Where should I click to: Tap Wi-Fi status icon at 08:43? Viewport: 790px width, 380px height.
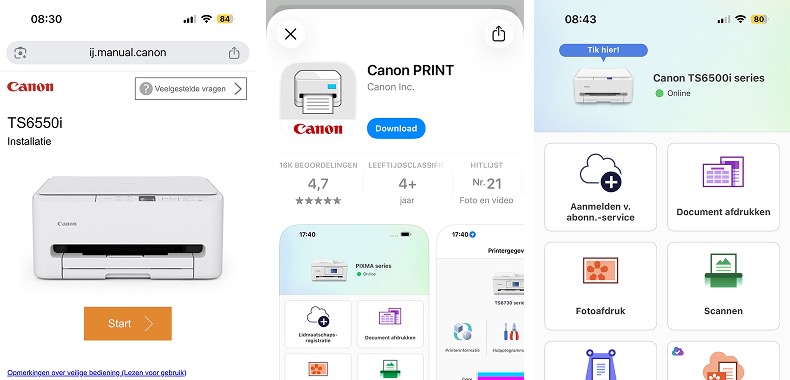tap(740, 19)
